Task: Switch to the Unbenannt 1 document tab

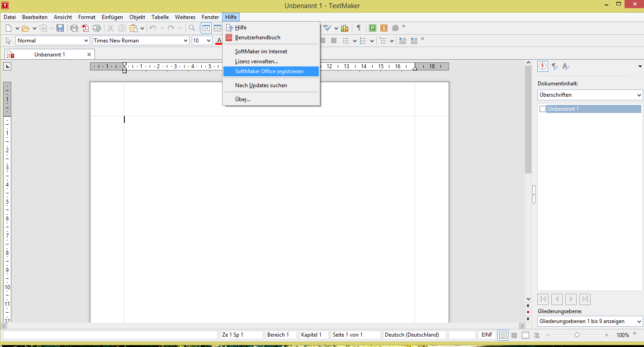Action: coord(50,54)
